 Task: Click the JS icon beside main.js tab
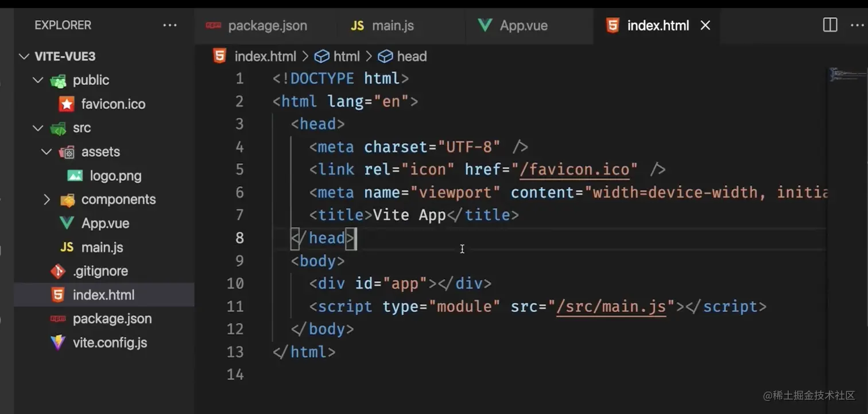pos(357,25)
